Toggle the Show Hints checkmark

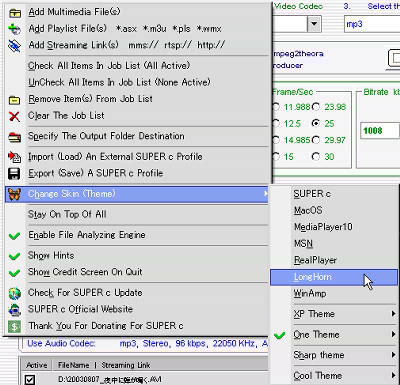coord(14,256)
